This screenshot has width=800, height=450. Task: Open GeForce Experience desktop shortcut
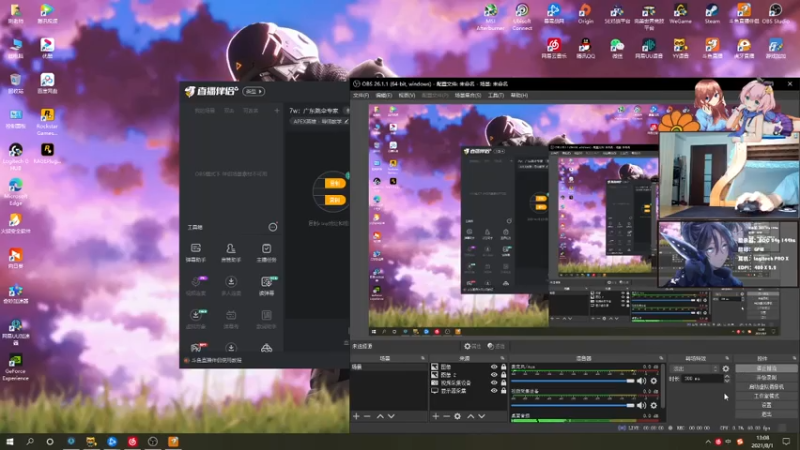tap(15, 367)
